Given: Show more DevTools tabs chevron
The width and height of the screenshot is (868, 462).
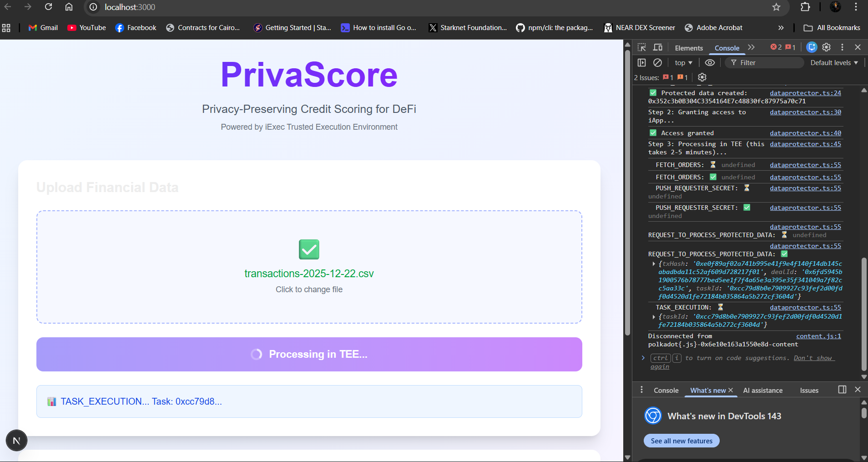Looking at the screenshot, I should pyautogui.click(x=751, y=47).
